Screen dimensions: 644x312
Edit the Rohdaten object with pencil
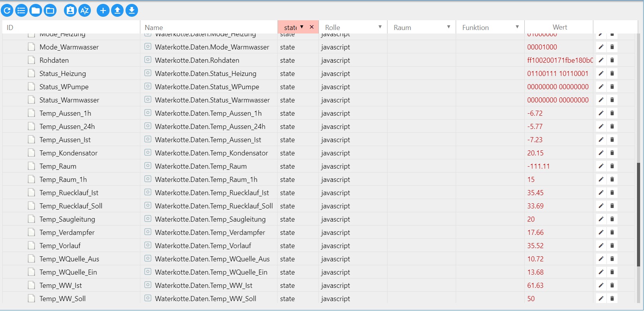(601, 60)
